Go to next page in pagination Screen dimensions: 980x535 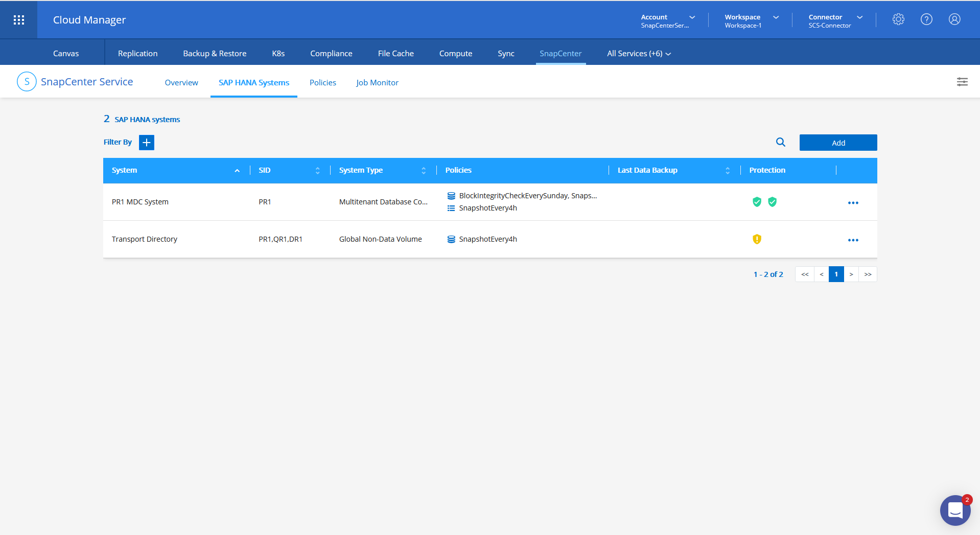pyautogui.click(x=851, y=274)
